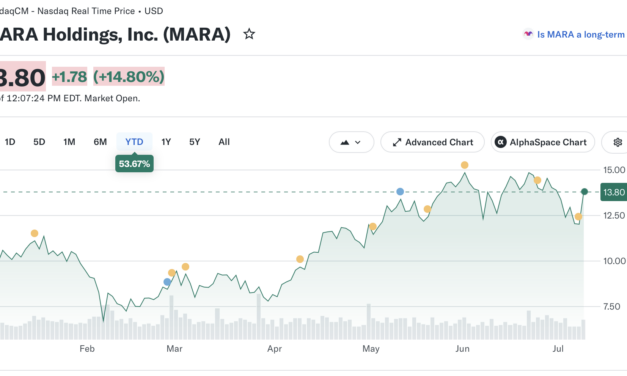This screenshot has width=627, height=376.
Task: Select the YTD time range
Action: (x=134, y=142)
